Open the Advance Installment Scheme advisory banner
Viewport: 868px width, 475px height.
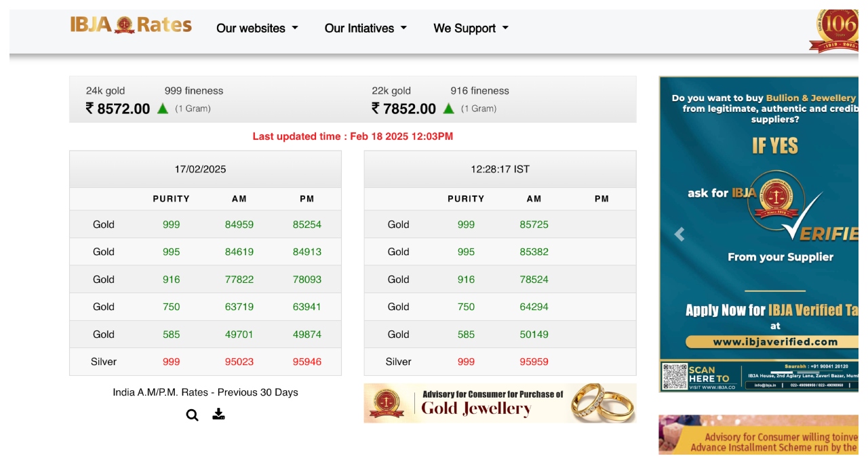click(x=758, y=435)
